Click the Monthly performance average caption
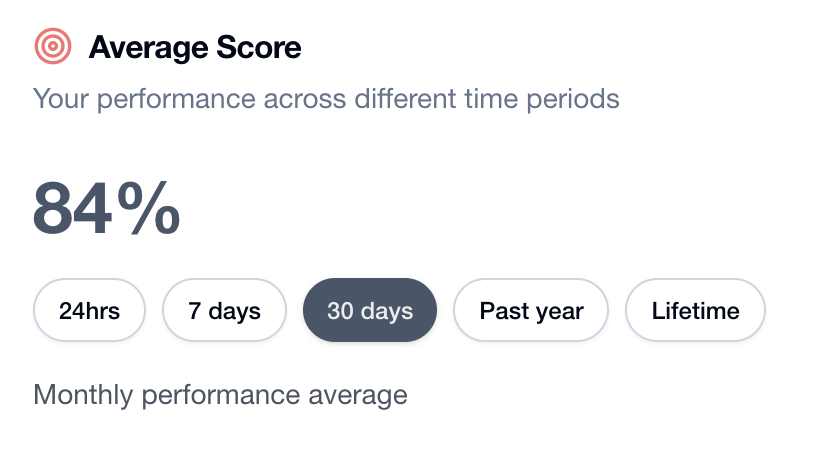Image resolution: width=832 pixels, height=466 pixels. point(220,394)
